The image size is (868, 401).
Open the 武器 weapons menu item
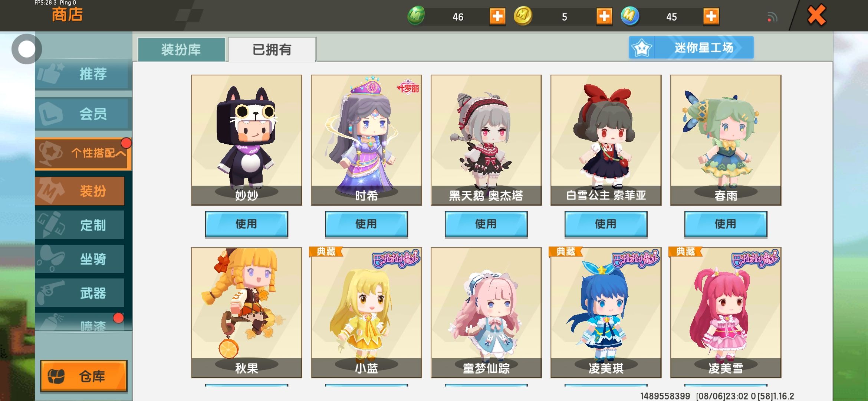click(80, 293)
